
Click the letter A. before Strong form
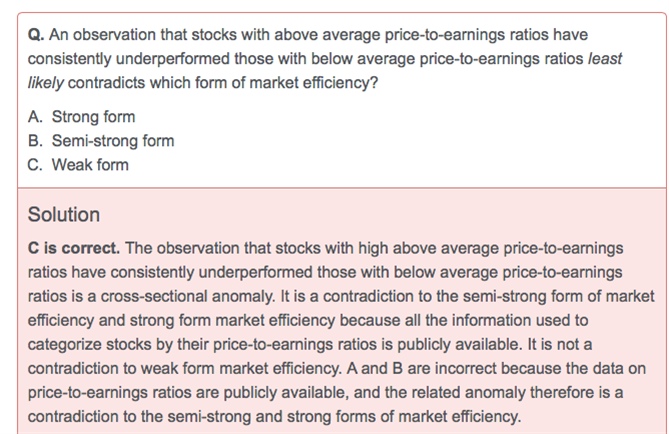coord(35,117)
